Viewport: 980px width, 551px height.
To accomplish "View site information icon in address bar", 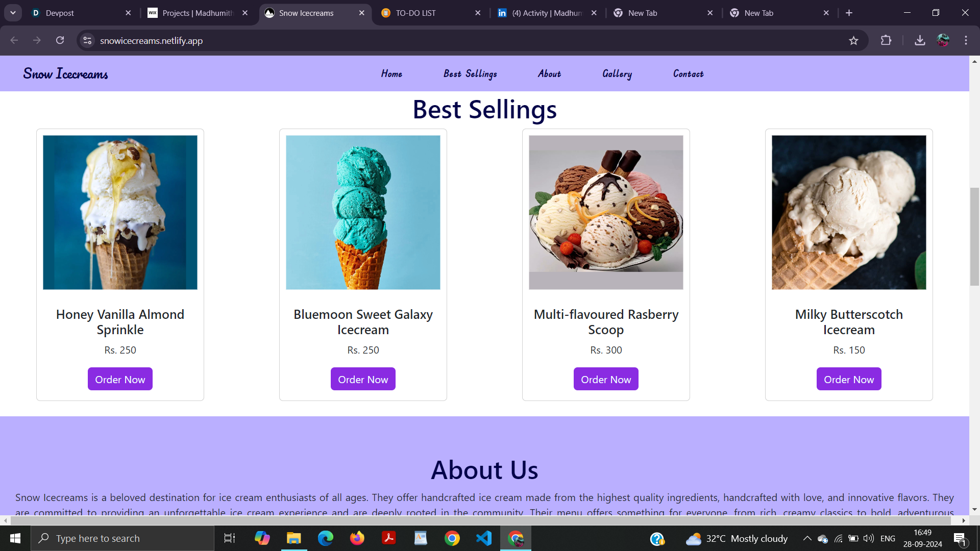I will [87, 40].
